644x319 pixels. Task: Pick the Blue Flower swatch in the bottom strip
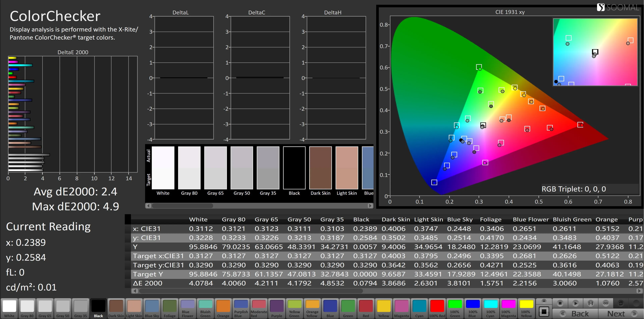tap(187, 308)
